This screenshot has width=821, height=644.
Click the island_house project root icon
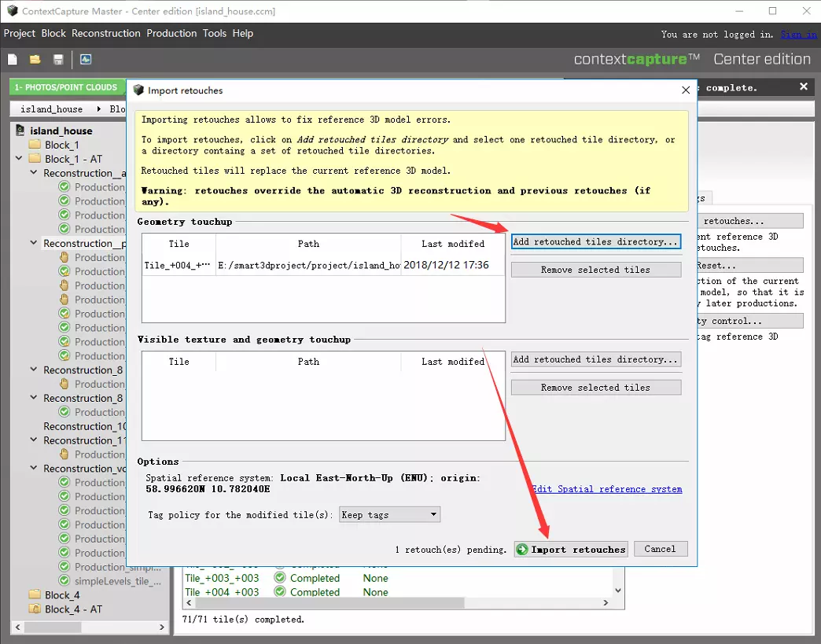click(x=20, y=131)
